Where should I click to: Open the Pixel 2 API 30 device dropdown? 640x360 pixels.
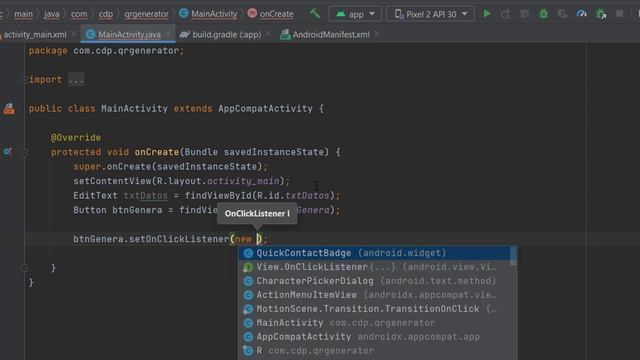pyautogui.click(x=431, y=14)
